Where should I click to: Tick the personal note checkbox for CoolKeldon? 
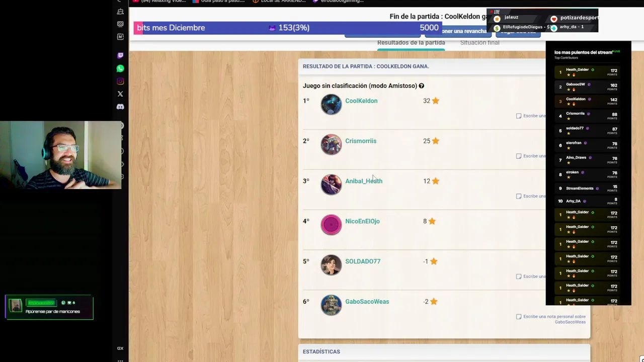(519, 116)
